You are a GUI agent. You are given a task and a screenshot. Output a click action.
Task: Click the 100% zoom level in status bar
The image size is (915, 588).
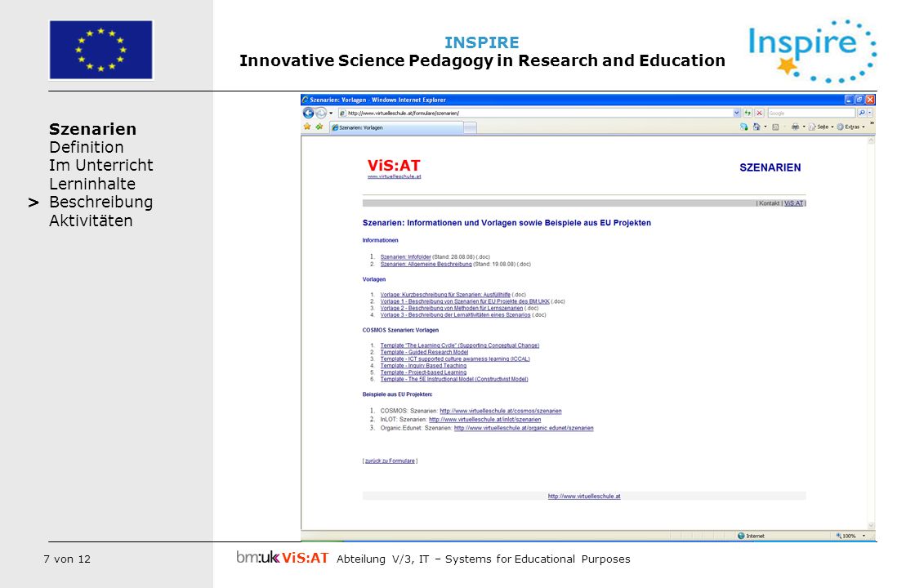click(846, 536)
